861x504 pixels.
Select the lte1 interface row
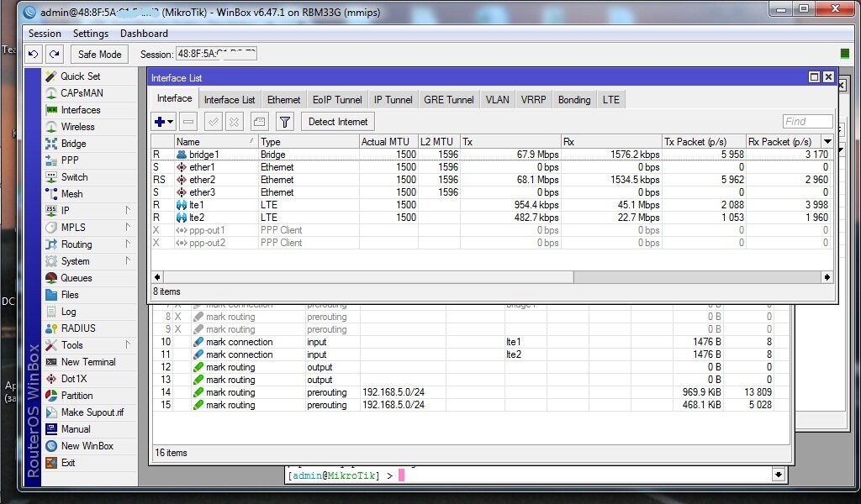pos(492,205)
